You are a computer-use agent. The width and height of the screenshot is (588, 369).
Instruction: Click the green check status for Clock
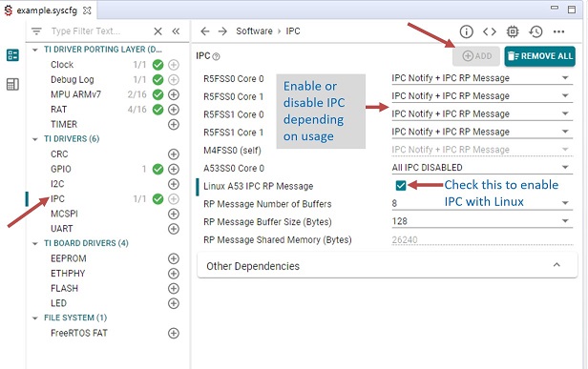click(x=157, y=65)
